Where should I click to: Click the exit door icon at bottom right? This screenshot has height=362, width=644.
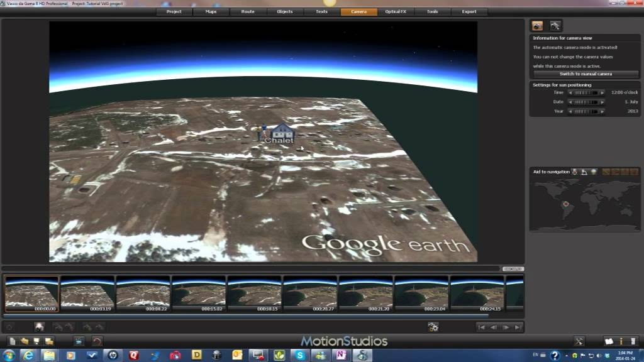[633, 341]
